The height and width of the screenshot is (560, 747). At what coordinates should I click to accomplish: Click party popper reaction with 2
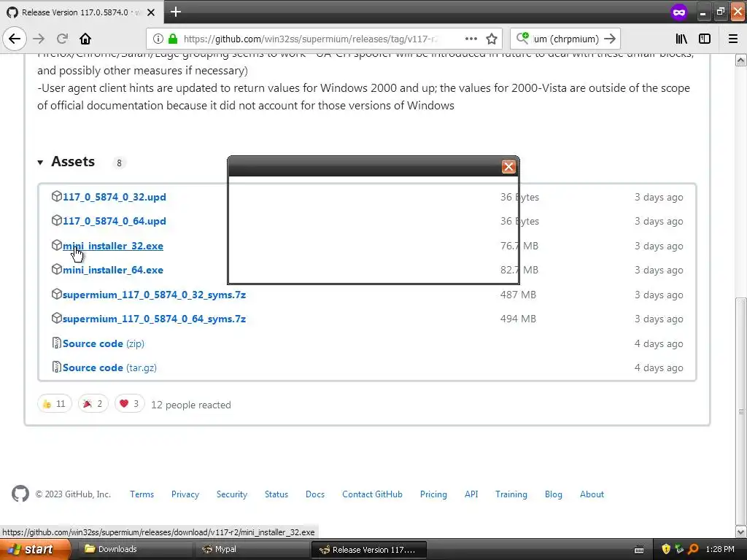[x=93, y=404]
